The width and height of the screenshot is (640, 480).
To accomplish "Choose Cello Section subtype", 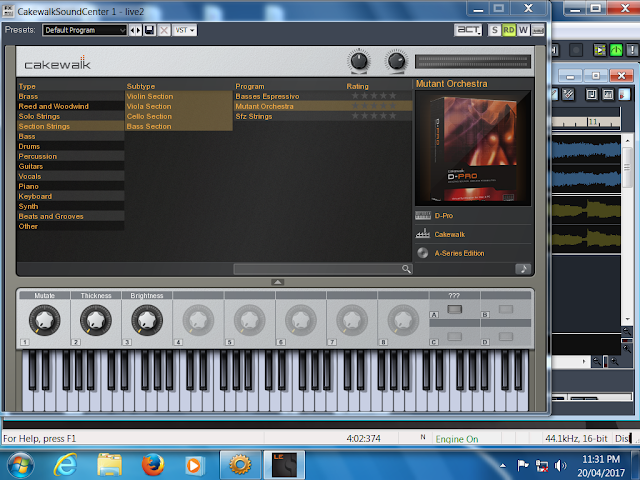I will pyautogui.click(x=179, y=116).
